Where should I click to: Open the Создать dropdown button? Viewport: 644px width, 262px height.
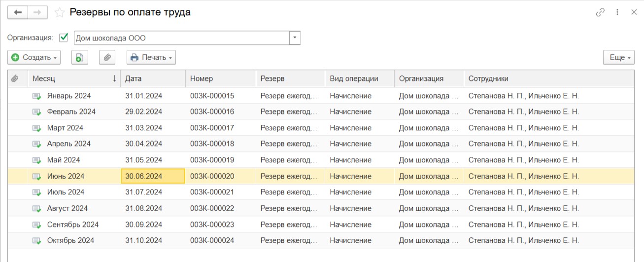[x=34, y=58]
